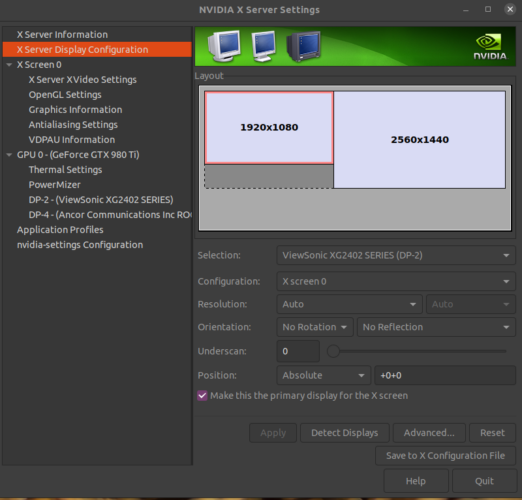Open the Configuration X screen 0 dropdown
The width and height of the screenshot is (522, 500).
(396, 281)
